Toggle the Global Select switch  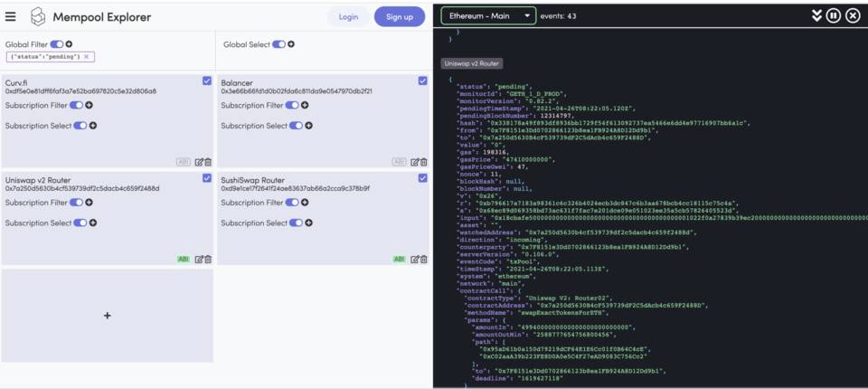coord(279,44)
